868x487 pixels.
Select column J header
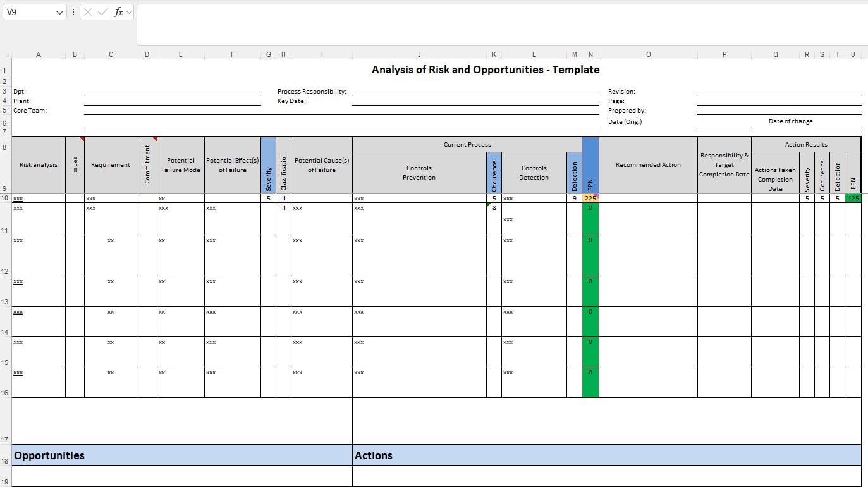pos(419,54)
